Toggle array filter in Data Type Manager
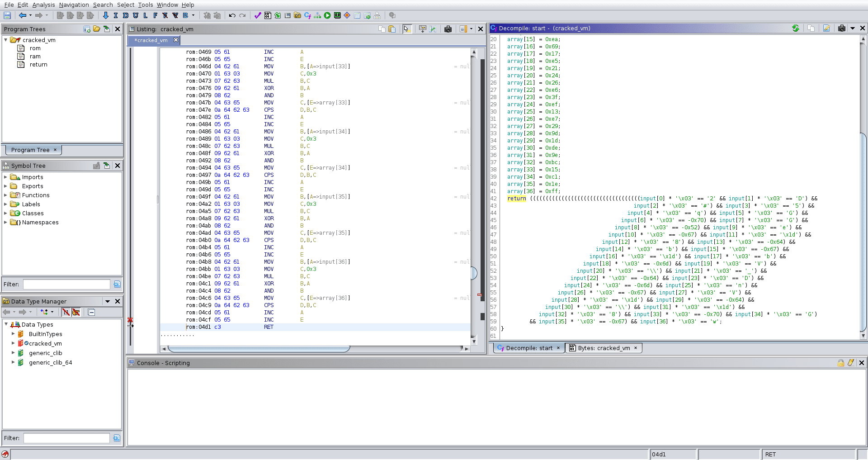868x460 pixels. click(66, 312)
